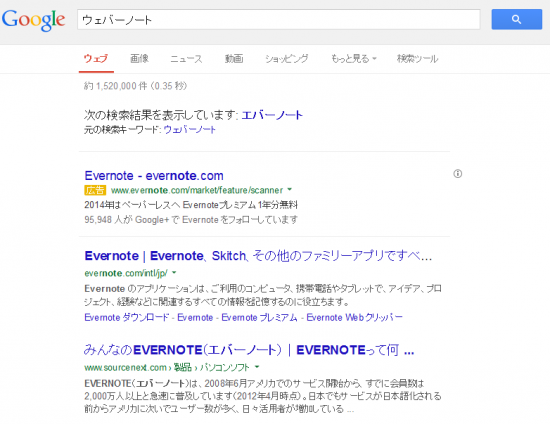
Task: Open 検索ツール search tools
Action: 417,59
